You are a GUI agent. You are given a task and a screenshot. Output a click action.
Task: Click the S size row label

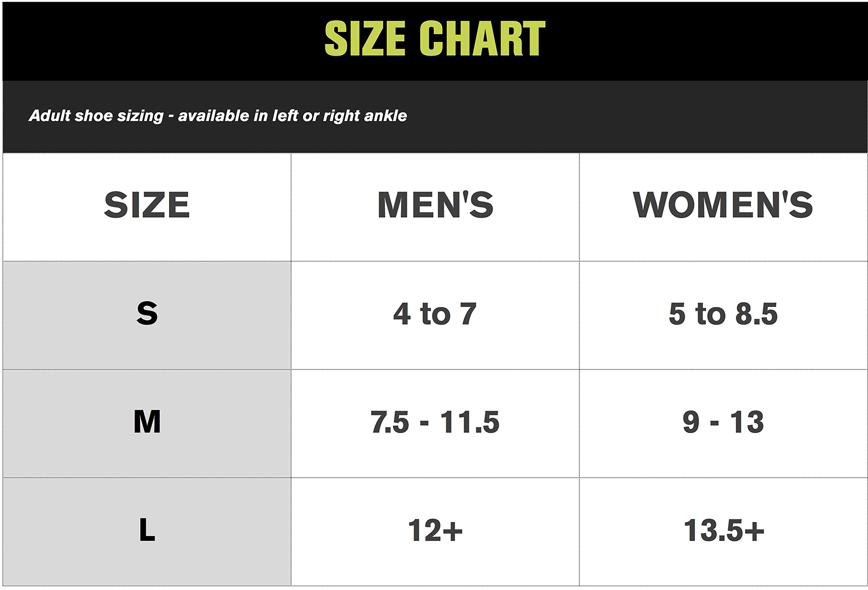(147, 313)
